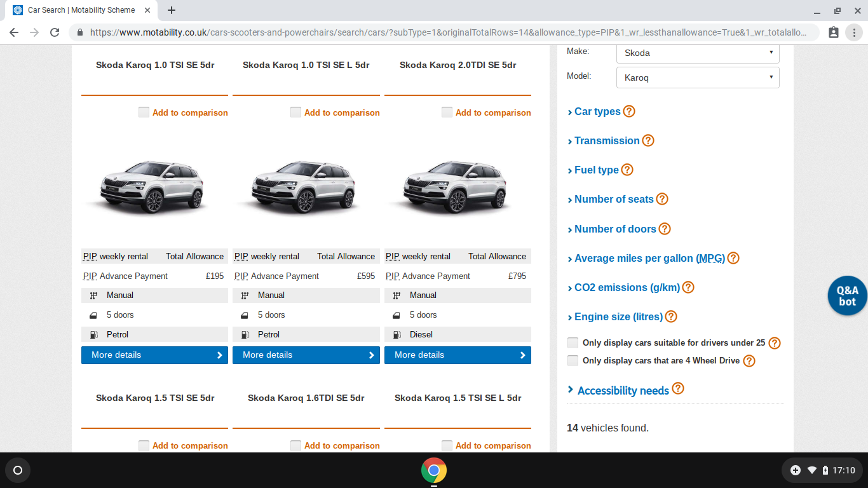The width and height of the screenshot is (868, 488).
Task: Open Skoda Karoq 1.5 TSI SE 5dr title
Action: (x=155, y=398)
